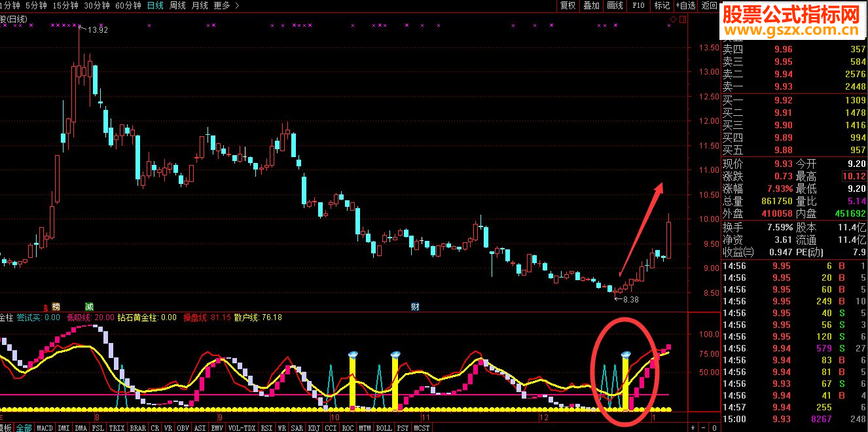868x432 pixels.
Task: Click the yellow 钻石黄金柱 bar inside the red circle
Action: pos(625,384)
